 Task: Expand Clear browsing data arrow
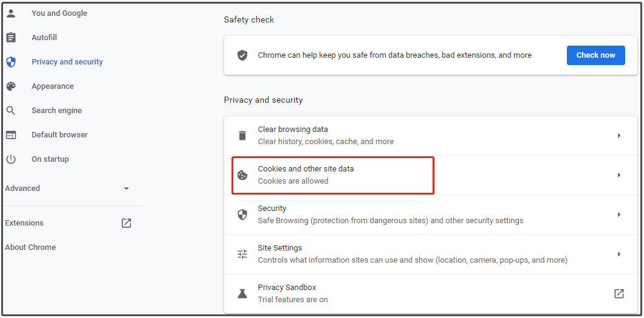[619, 136]
